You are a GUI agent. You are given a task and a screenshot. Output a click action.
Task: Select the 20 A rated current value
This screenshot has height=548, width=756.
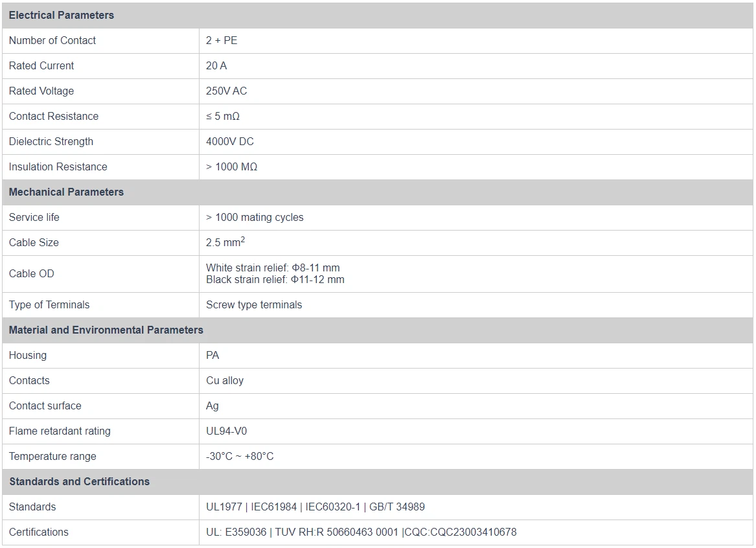(x=216, y=65)
